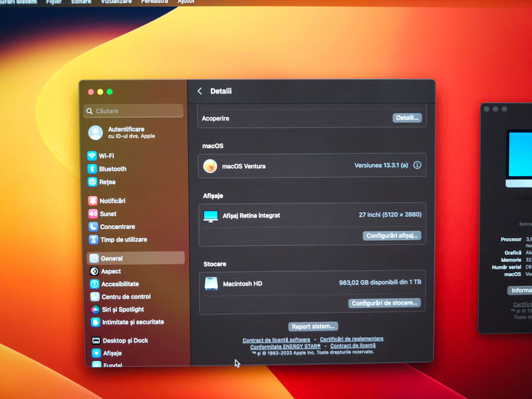532x399 pixels.
Task: Click the 27 inchi (5120 × 2880) value
Action: [390, 215]
